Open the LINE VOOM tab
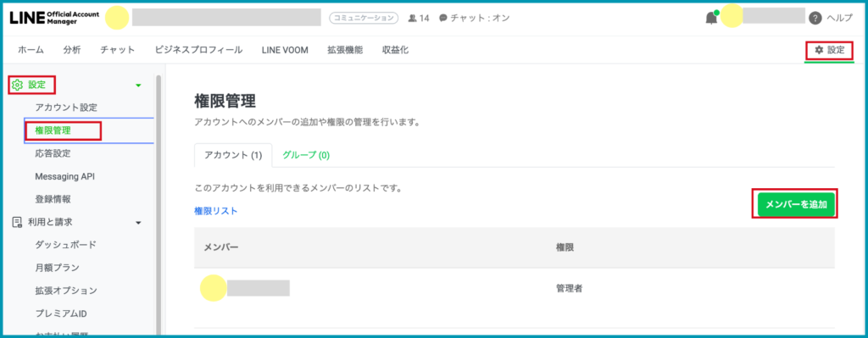Screen dimensions: 868x338 [285, 50]
